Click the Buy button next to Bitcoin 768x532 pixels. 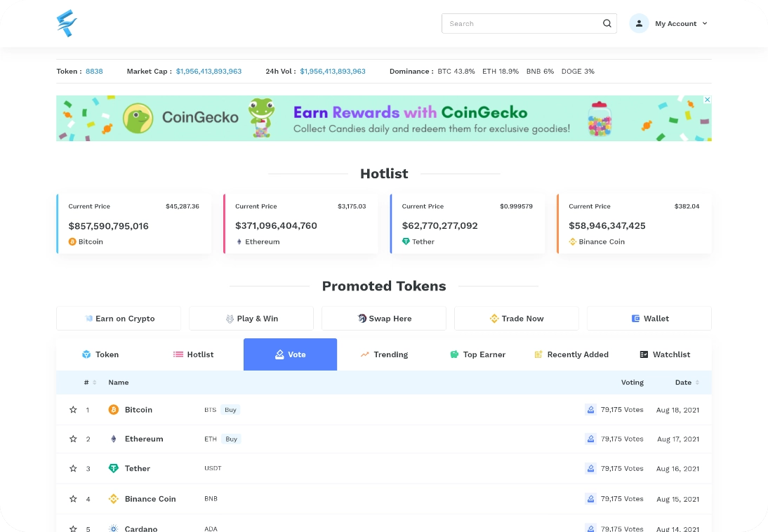point(230,410)
